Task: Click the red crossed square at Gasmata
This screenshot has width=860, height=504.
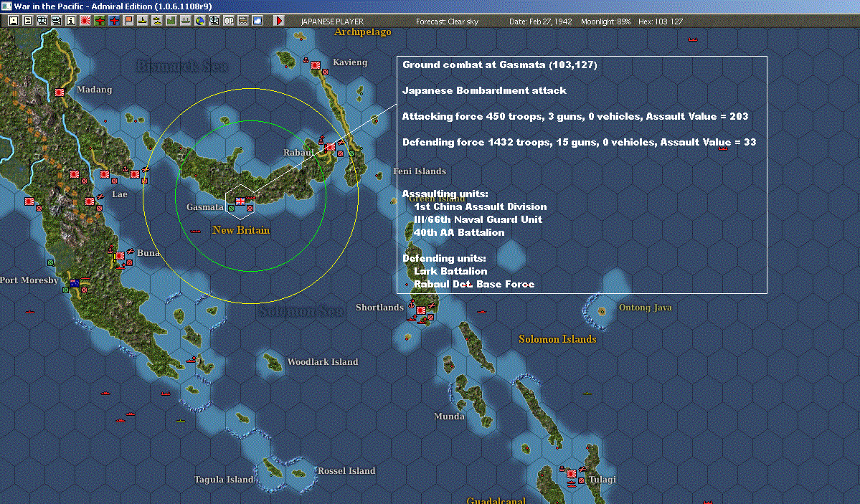Action: pyautogui.click(x=250, y=209)
